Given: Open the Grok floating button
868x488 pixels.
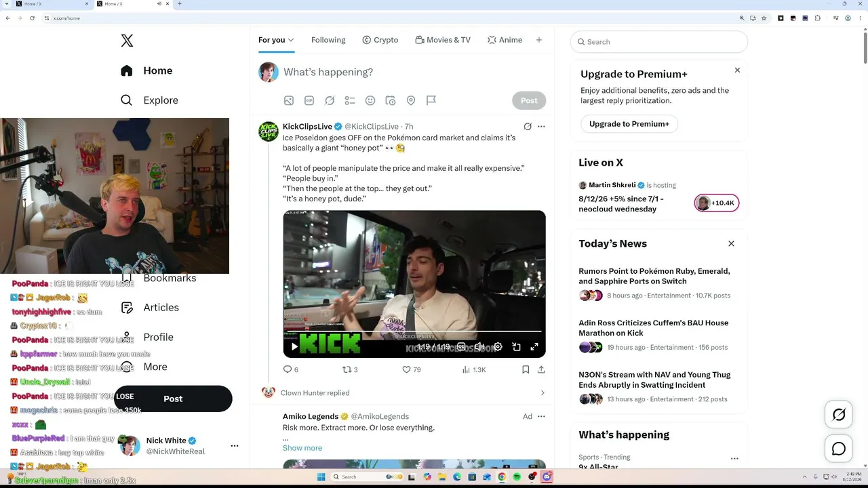Looking at the screenshot, I should 839,415.
